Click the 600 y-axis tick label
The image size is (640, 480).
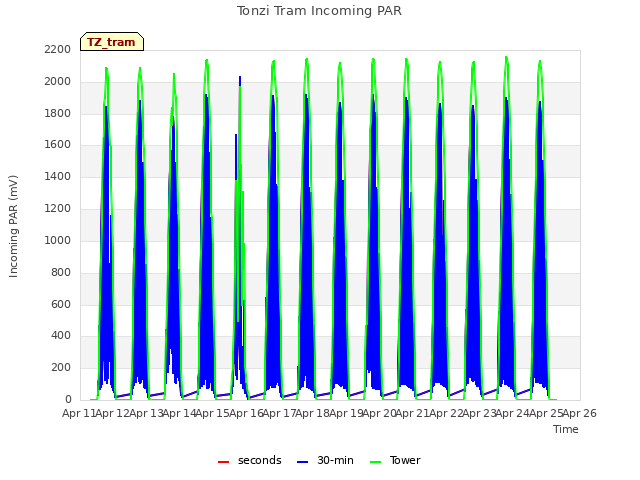pyautogui.click(x=61, y=304)
